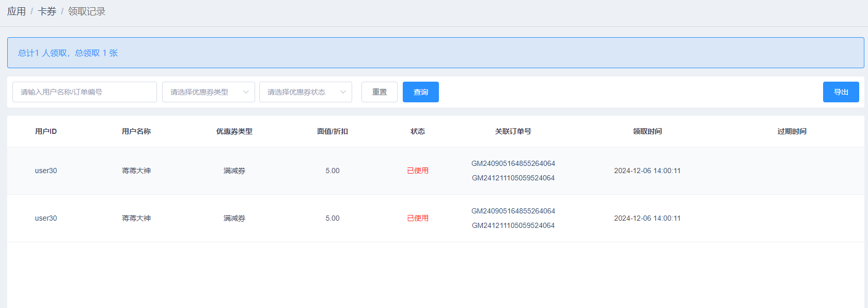Click the 已使用 status in second row

pos(418,218)
